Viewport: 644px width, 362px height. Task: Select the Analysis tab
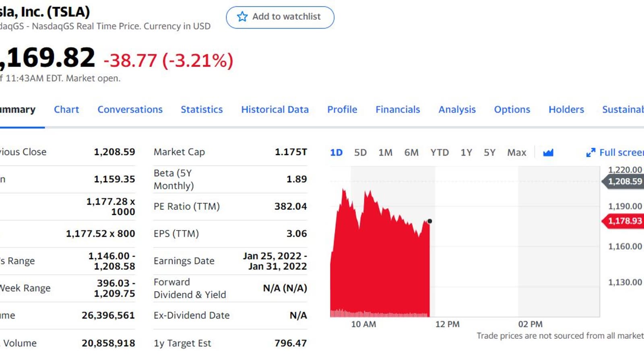457,109
